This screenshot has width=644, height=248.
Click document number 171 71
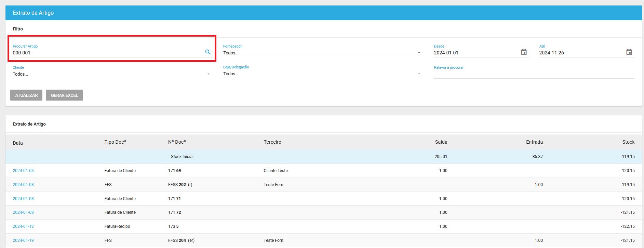pos(175,199)
